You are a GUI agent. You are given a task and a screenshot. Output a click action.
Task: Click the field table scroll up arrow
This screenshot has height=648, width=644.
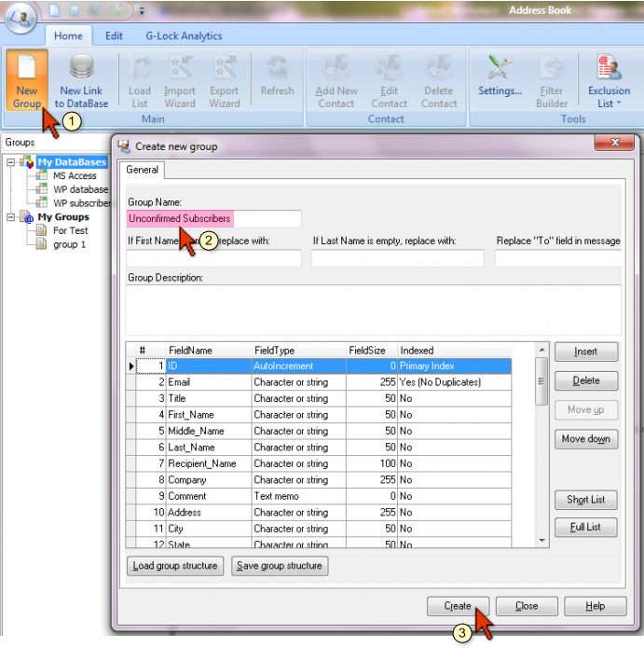click(541, 350)
